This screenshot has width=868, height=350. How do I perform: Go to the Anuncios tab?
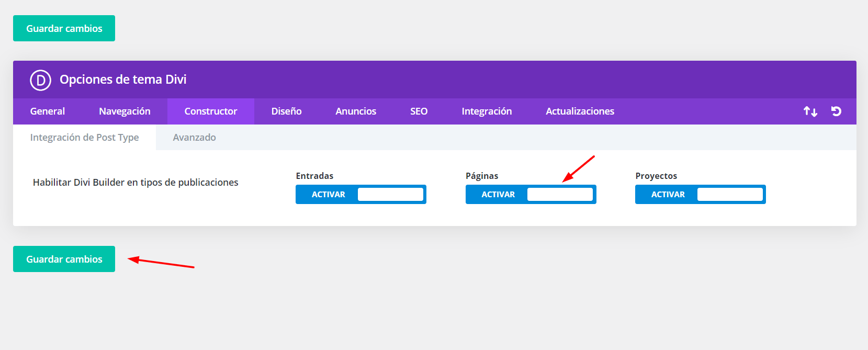point(356,111)
